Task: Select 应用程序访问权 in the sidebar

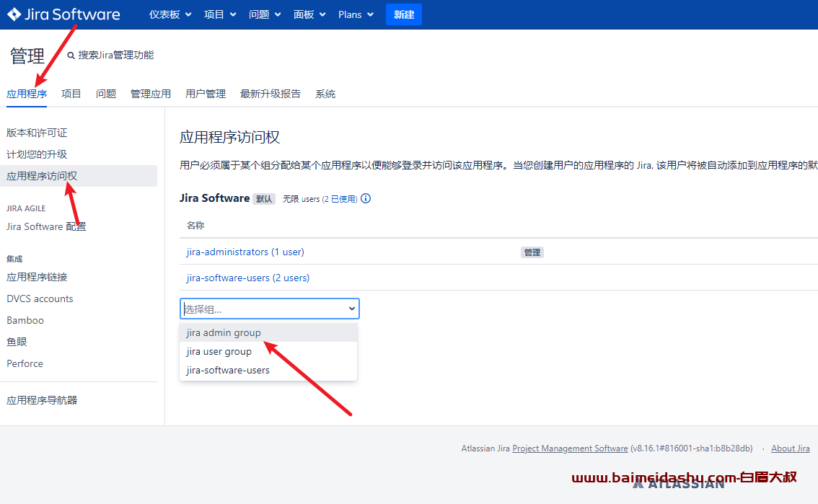Action: (78, 176)
